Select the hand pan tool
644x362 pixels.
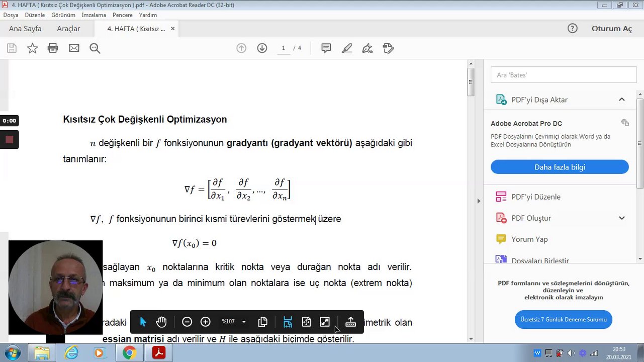pos(161,322)
